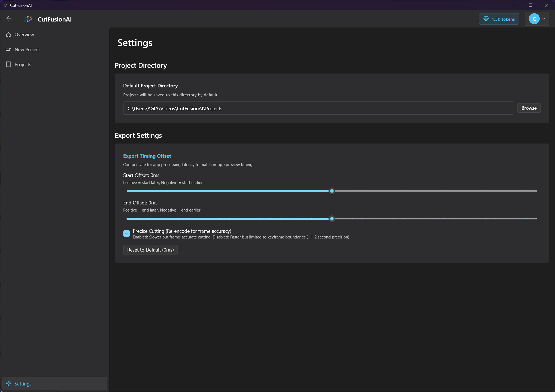The width and height of the screenshot is (555, 392).
Task: Click the New Project camera icon
Action: click(x=8, y=50)
